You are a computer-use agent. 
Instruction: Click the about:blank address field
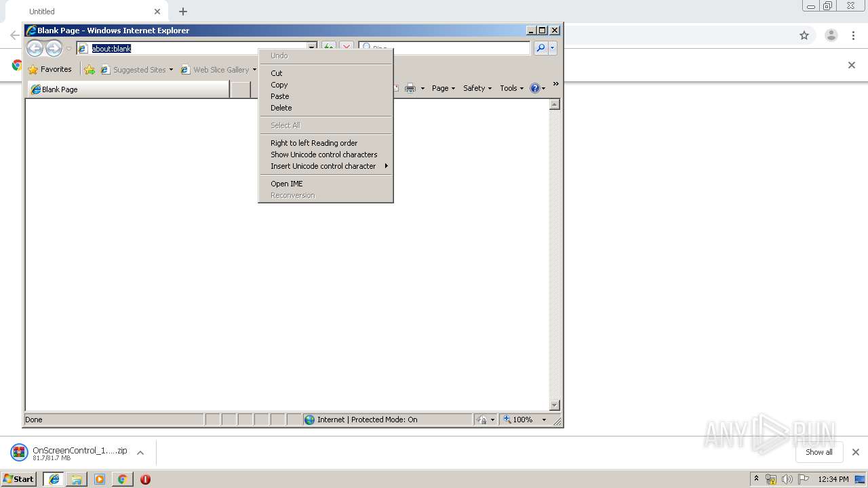191,48
